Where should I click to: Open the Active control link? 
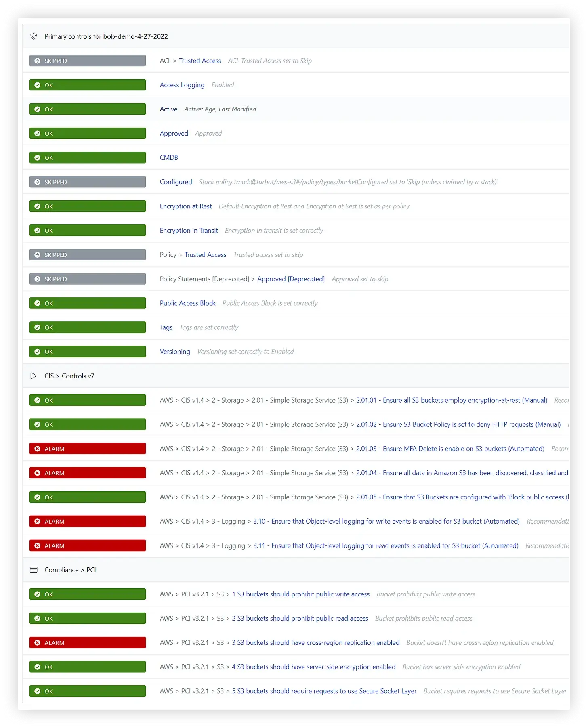click(168, 109)
